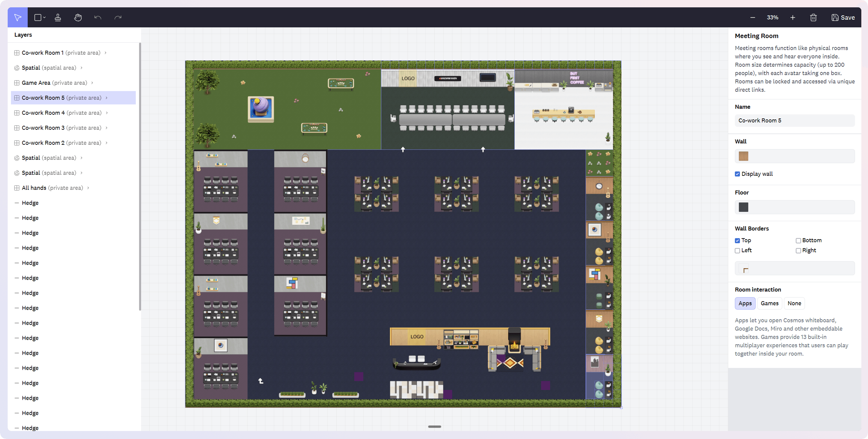Select the Games room interaction option
Screen dimensions: 868x439
[769, 303]
